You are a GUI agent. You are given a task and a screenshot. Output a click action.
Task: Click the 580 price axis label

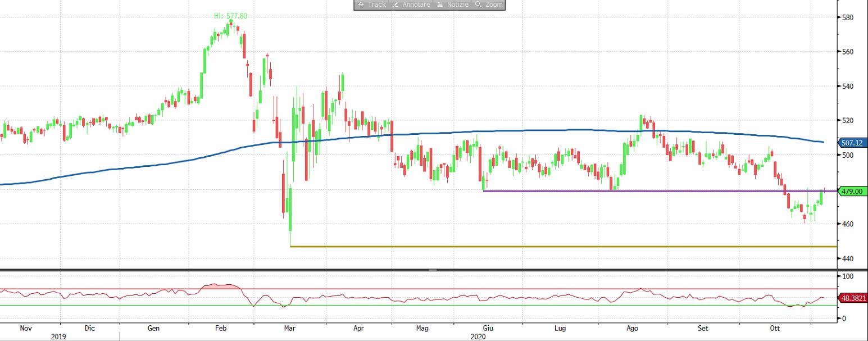847,17
